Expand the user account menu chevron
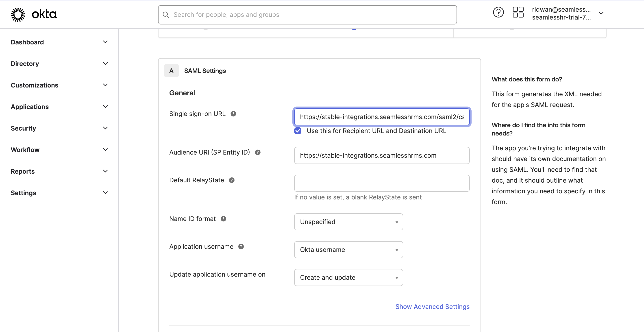The width and height of the screenshot is (644, 332). pyautogui.click(x=601, y=13)
